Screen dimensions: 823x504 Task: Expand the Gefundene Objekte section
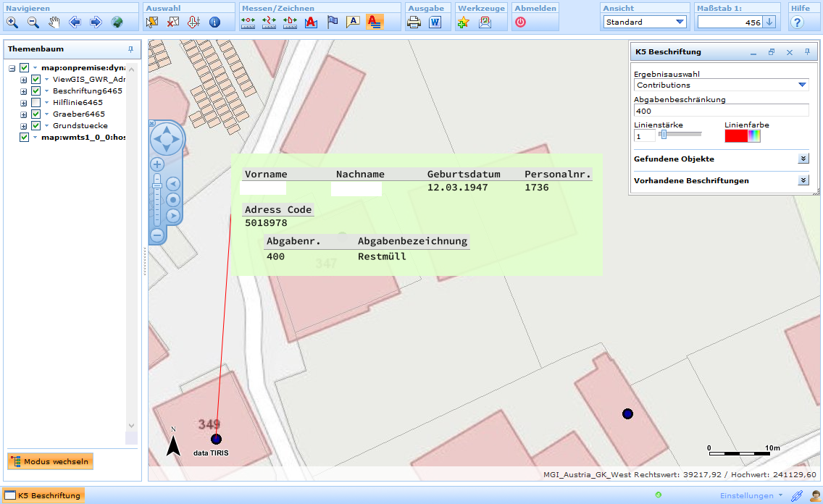[x=803, y=159]
